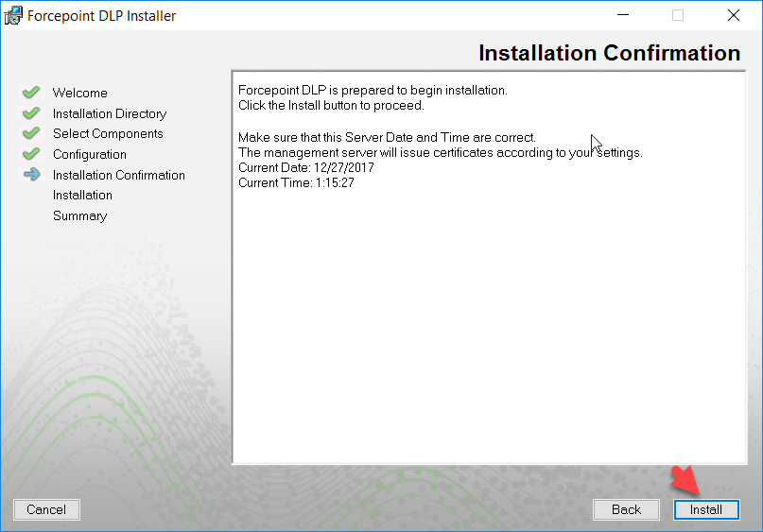This screenshot has height=532, width=763.
Task: Select the Installation Confirmation step in sidebar
Action: pos(119,175)
